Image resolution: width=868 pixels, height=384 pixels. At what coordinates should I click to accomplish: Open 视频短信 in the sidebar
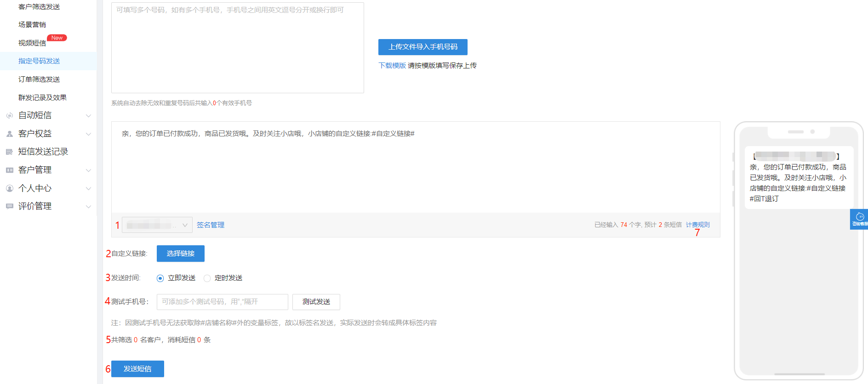click(x=32, y=43)
